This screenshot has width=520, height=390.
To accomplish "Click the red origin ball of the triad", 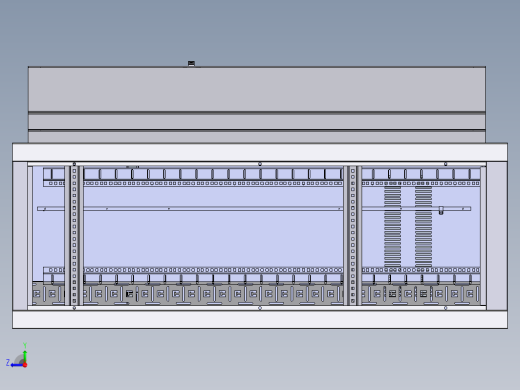I will coord(25,365).
